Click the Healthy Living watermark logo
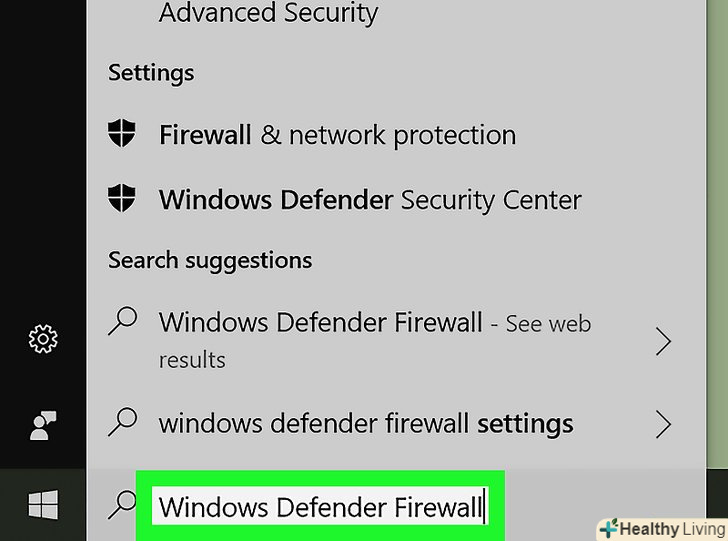 click(662, 528)
